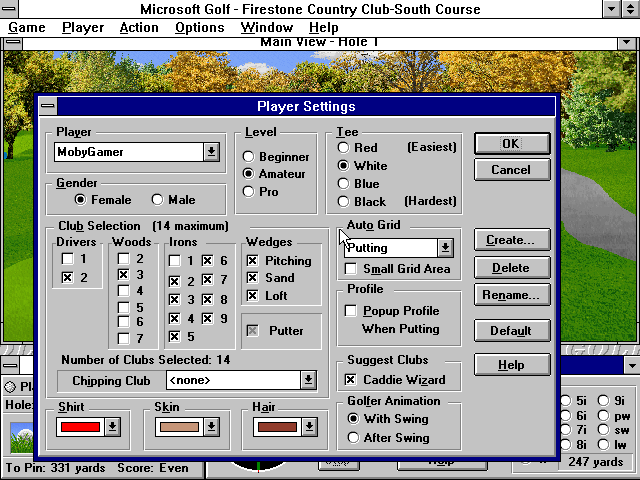The width and height of the screenshot is (640, 480).
Task: Open the Action menu
Action: click(x=138, y=28)
